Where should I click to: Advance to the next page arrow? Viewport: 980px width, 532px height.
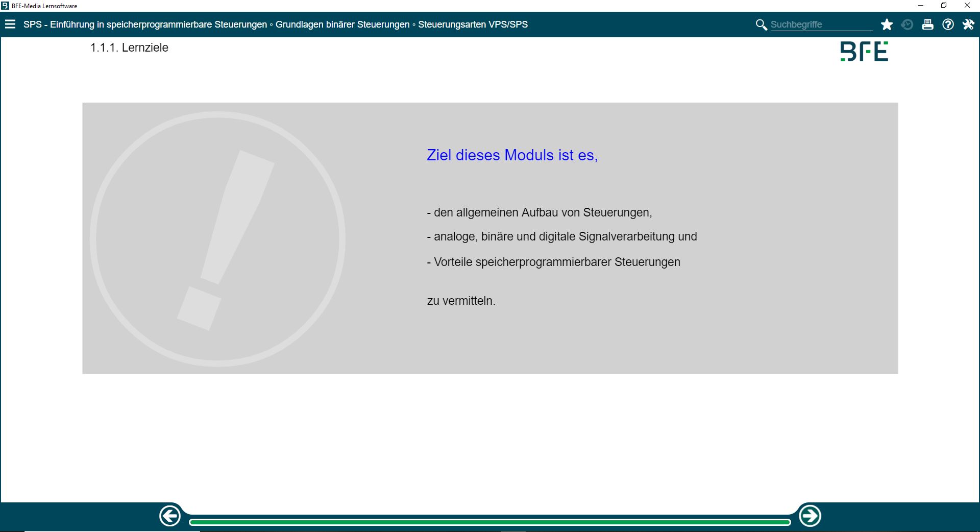pos(810,516)
